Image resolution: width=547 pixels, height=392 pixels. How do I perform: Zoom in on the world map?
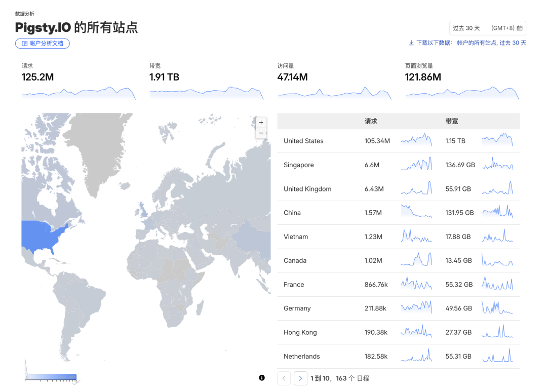(261, 123)
